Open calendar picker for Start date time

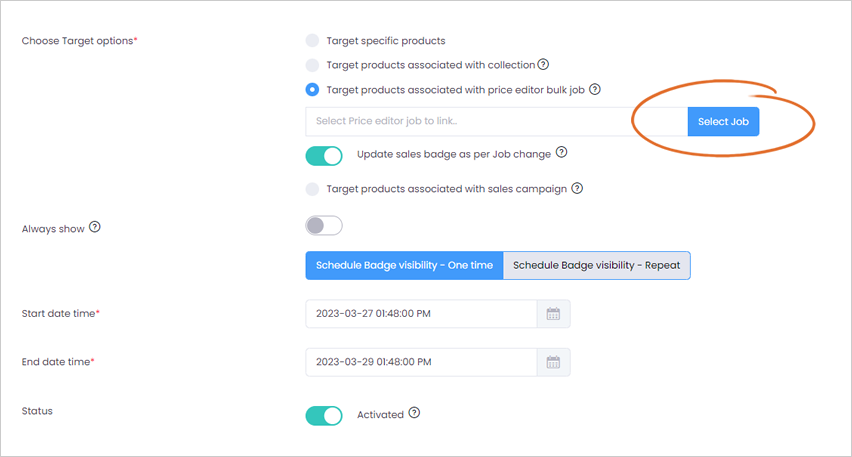pos(553,314)
